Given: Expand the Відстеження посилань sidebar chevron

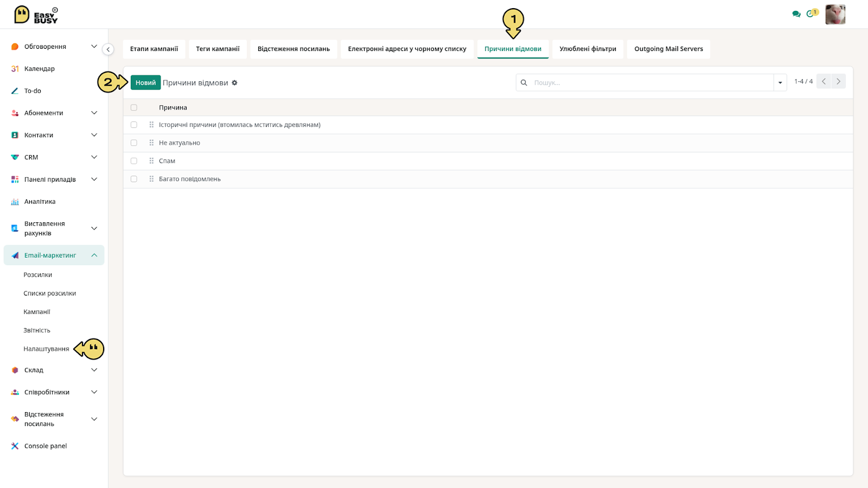Looking at the screenshot, I should 94,419.
